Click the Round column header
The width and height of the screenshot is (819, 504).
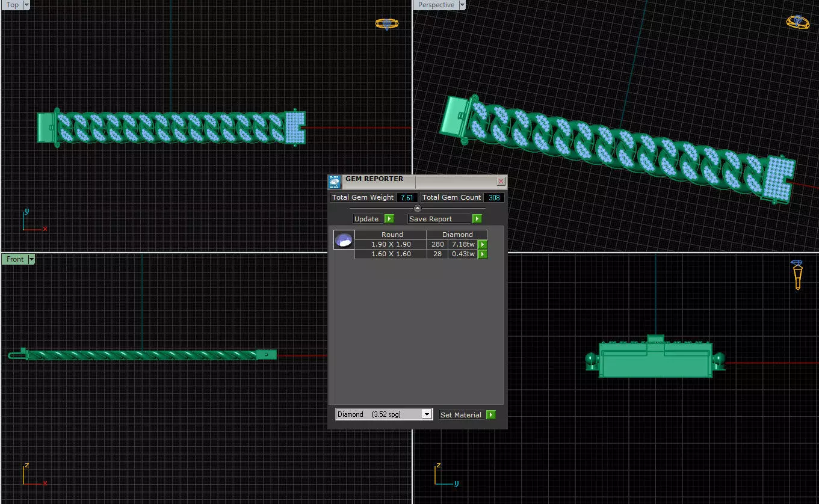tap(392, 235)
